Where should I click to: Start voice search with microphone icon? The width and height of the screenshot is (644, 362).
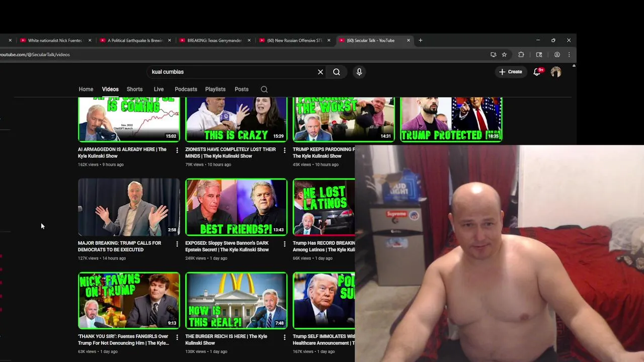point(359,72)
